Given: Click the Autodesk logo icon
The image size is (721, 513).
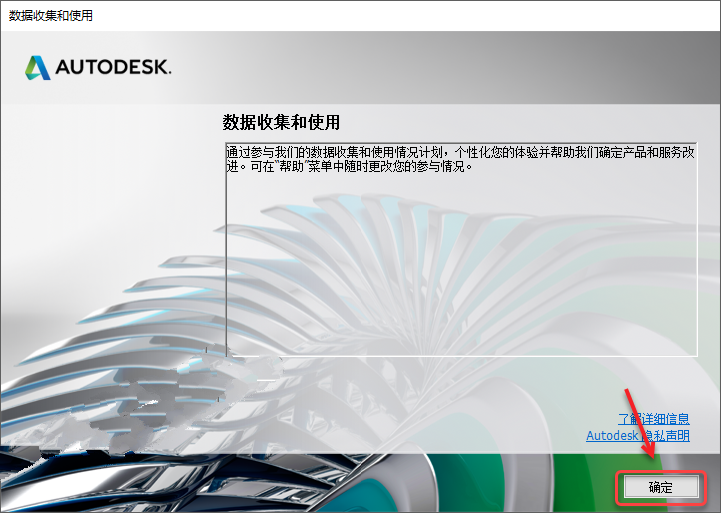Looking at the screenshot, I should (x=38, y=68).
